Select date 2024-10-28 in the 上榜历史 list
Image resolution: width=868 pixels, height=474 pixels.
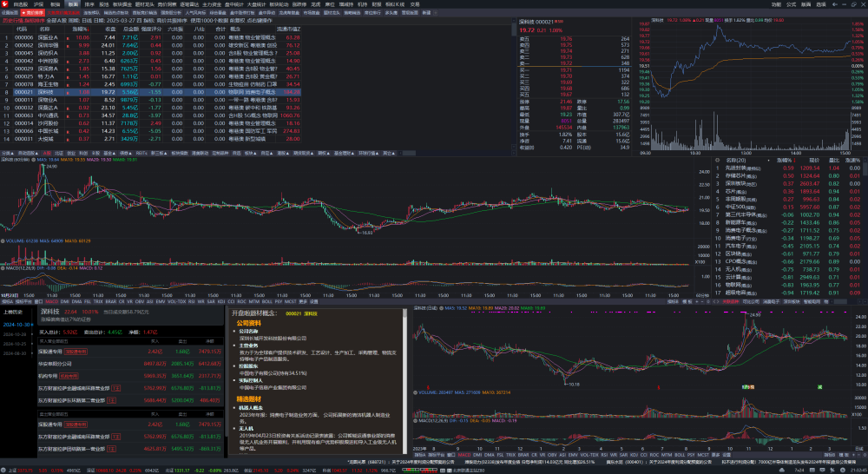point(15,334)
